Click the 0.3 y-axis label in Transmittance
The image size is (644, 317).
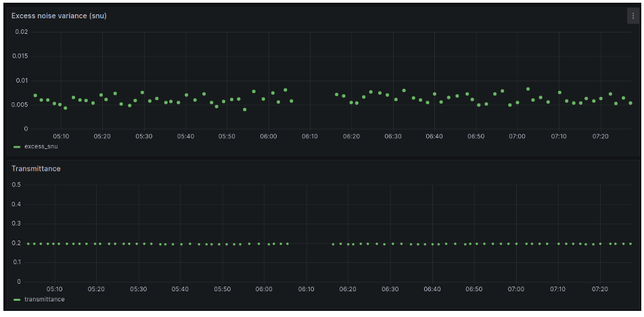(17, 224)
